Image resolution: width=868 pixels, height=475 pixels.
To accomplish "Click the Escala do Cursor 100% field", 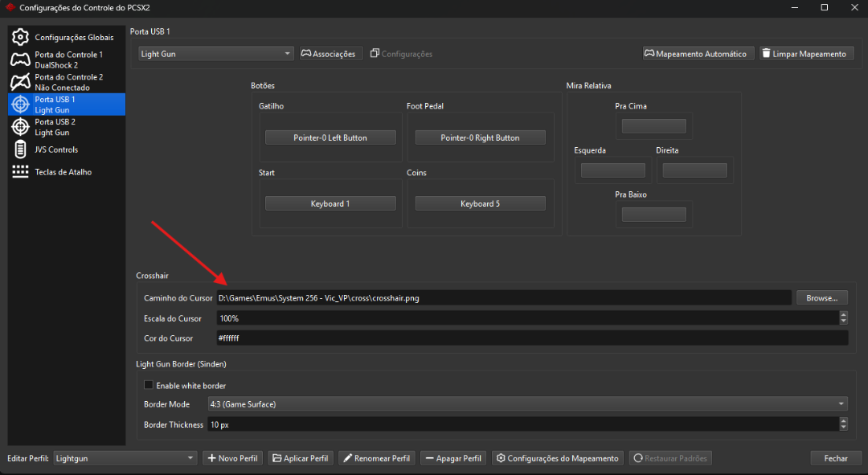I will click(528, 318).
